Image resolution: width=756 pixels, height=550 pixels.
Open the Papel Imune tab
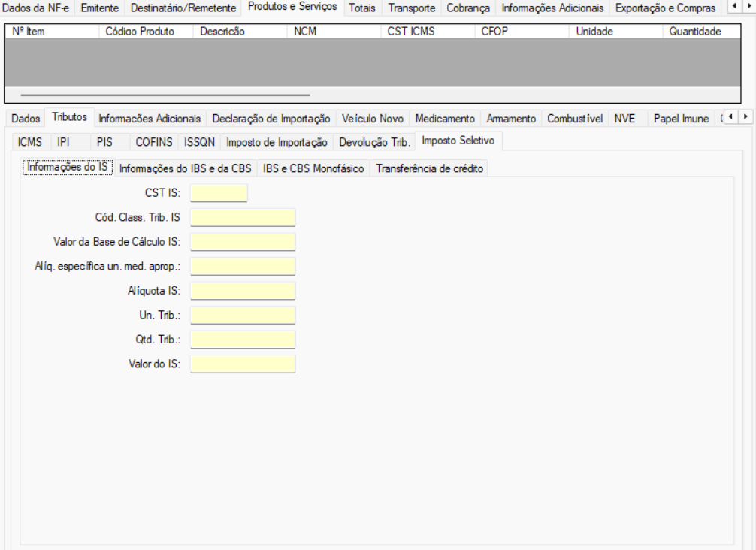[681, 119]
